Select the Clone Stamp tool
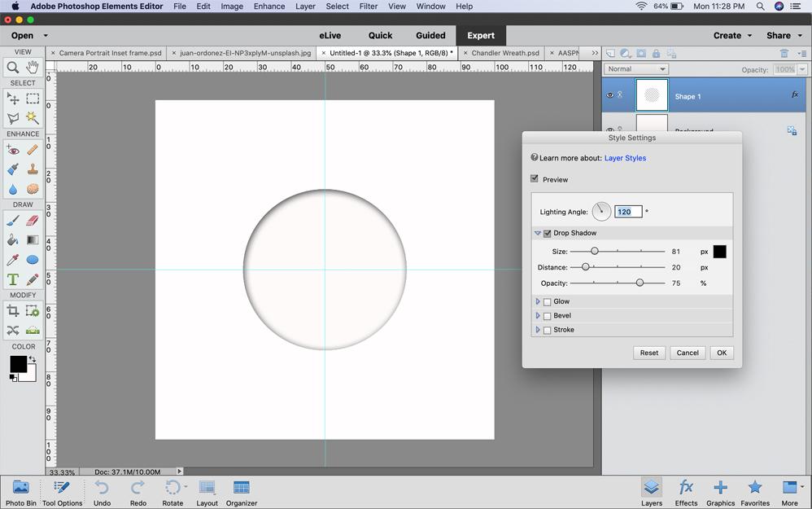 (x=33, y=169)
